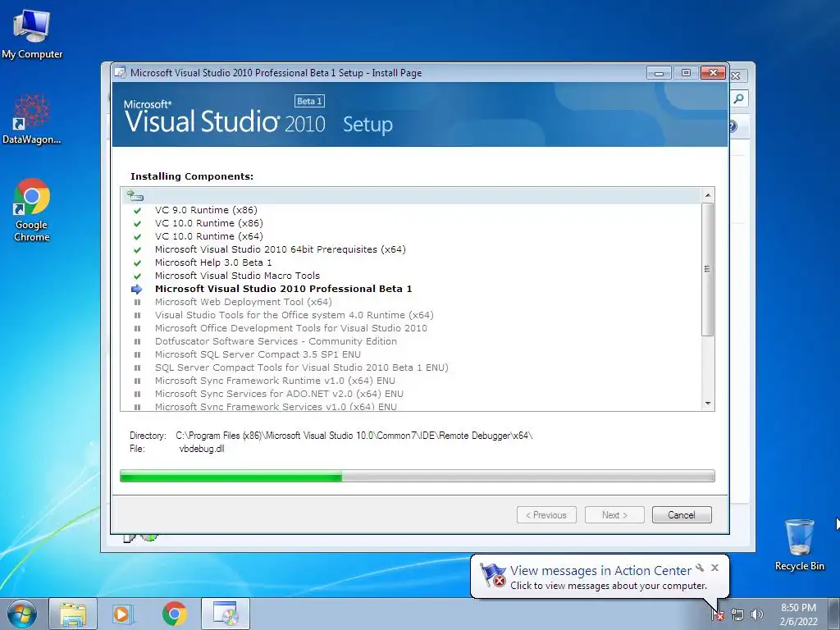
Task: Select SQL Server Compact Tools for Visual Studio row
Action: pyautogui.click(x=302, y=367)
